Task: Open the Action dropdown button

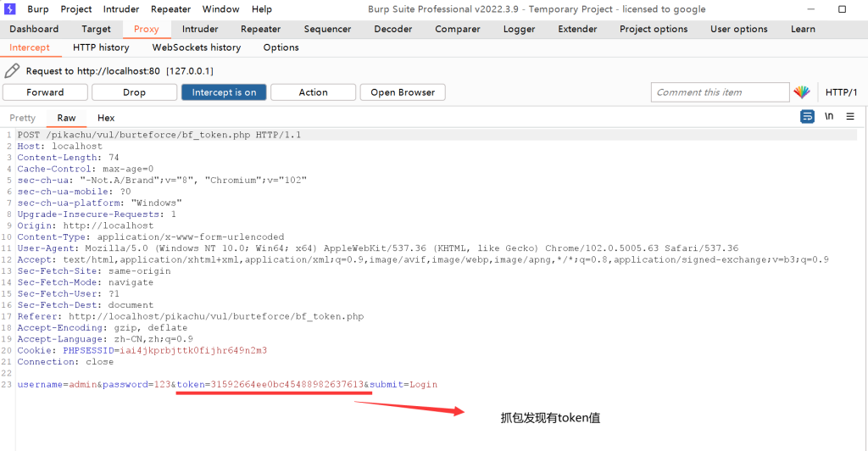Action: pyautogui.click(x=314, y=92)
